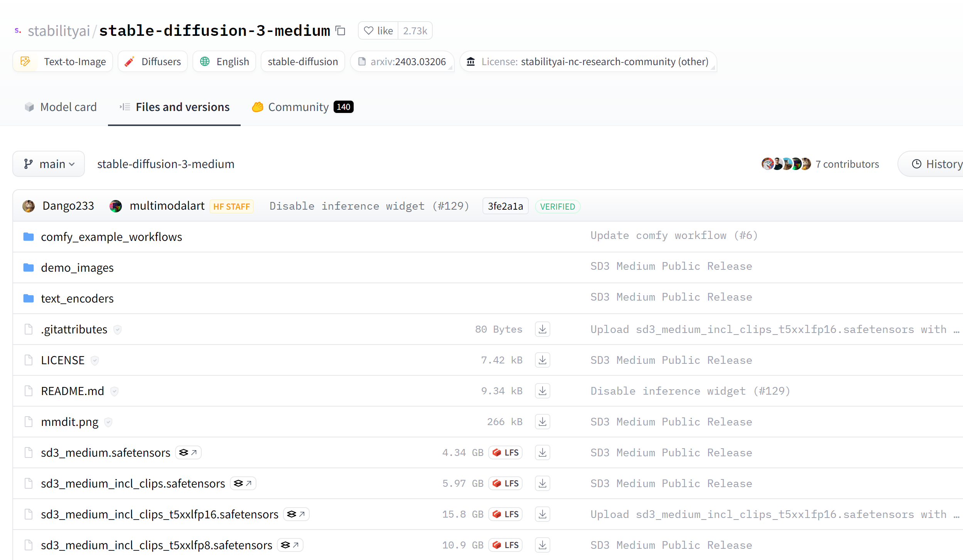This screenshot has height=560, width=963.
Task: Open demo_images row's SD3 Medium Public Release commit
Action: (671, 266)
